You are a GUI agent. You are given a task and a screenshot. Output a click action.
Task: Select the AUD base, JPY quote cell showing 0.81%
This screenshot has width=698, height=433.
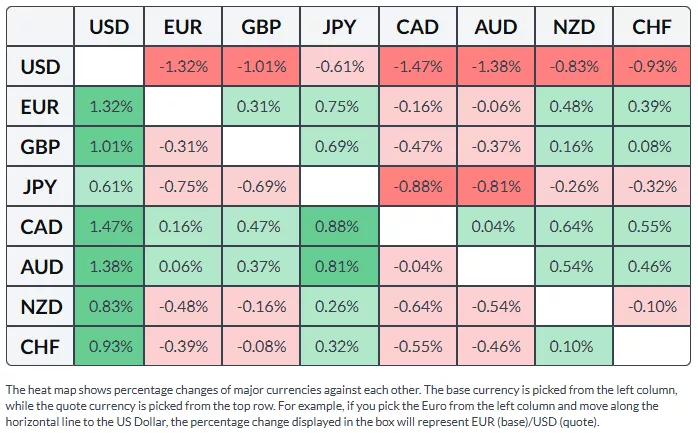pos(341,267)
